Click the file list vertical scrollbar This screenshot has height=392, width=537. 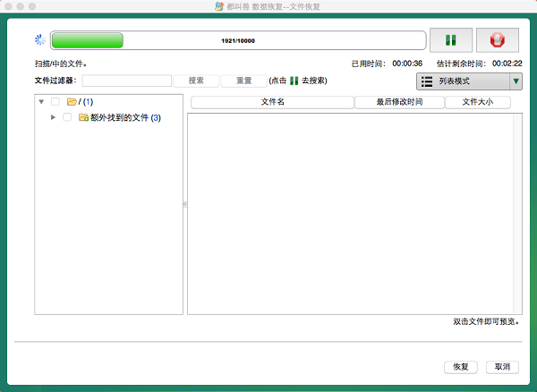[x=517, y=214]
